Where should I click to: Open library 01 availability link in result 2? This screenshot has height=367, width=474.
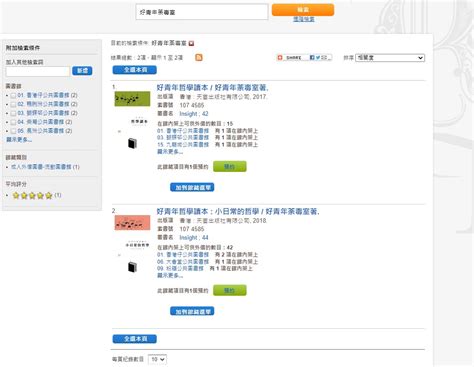pos(183,255)
